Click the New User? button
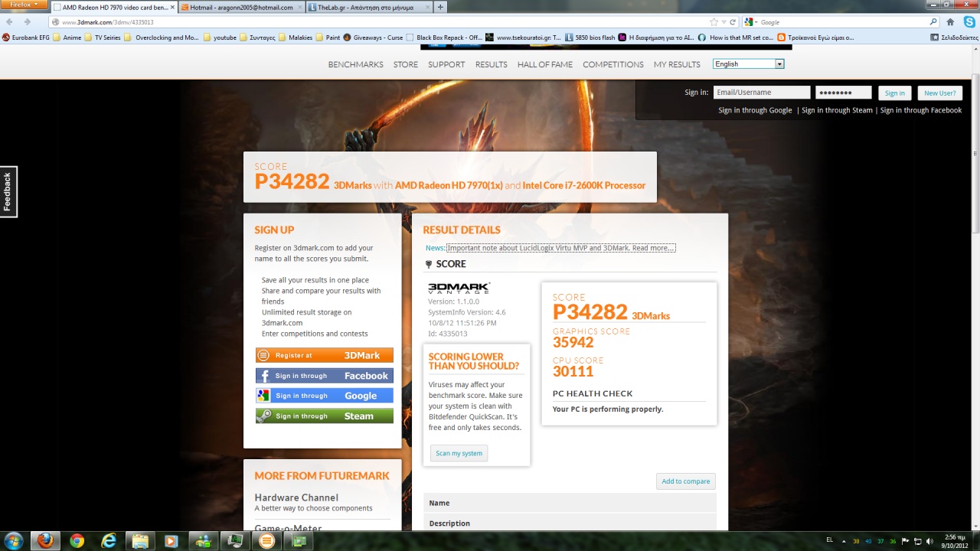Viewport: 980px width, 551px height. (939, 93)
